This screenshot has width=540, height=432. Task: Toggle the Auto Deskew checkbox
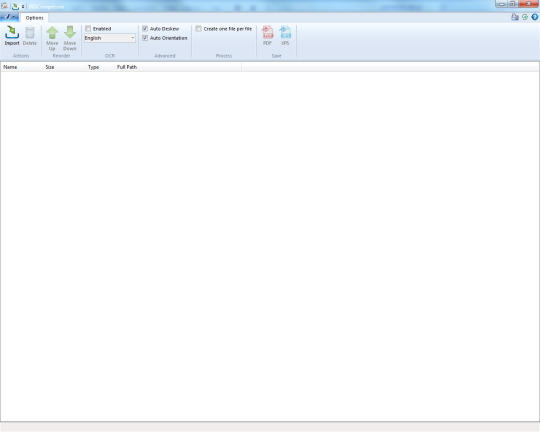145,29
